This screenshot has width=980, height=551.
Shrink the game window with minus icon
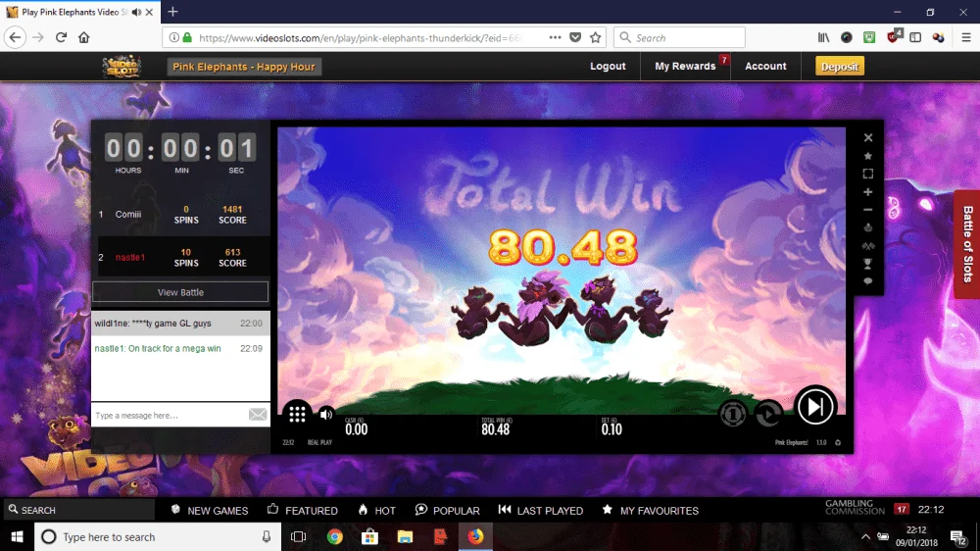point(868,210)
